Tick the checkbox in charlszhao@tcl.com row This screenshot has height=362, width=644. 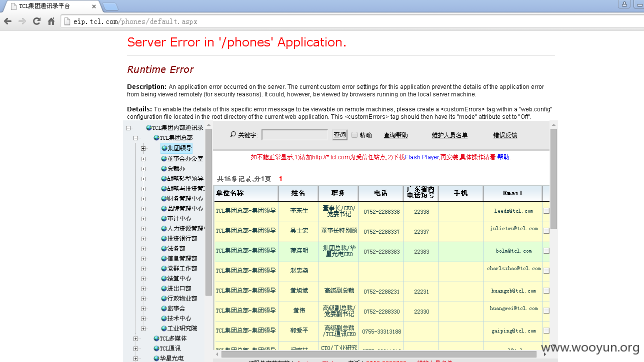point(546,271)
